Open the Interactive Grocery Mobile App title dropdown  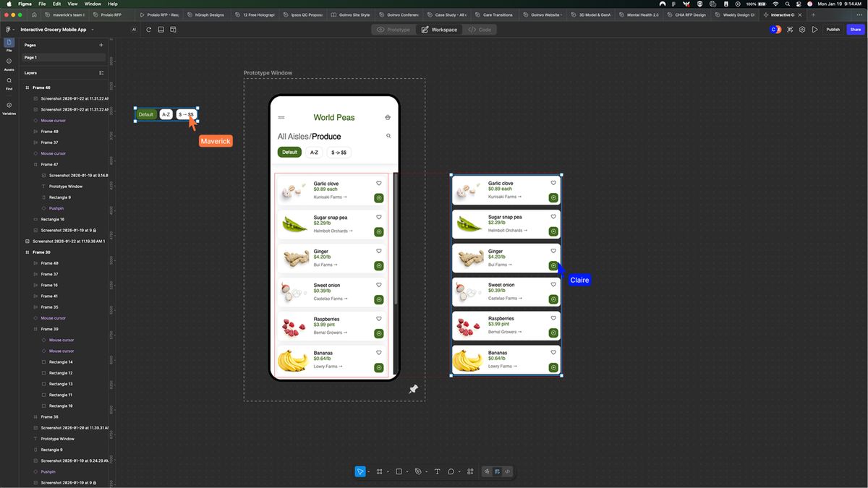[x=92, y=30]
